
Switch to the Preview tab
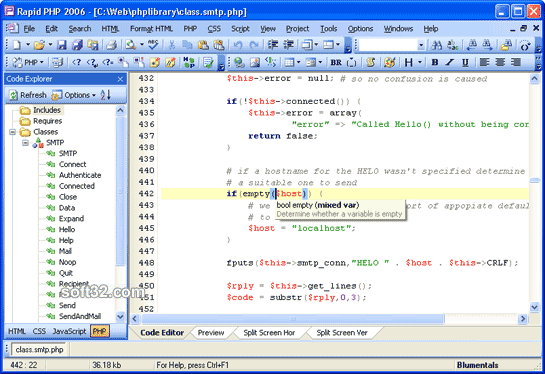tap(211, 333)
